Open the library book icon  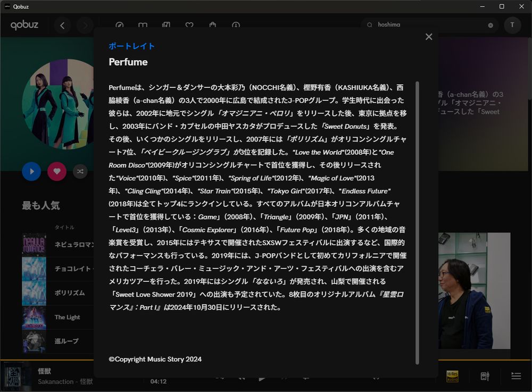[x=143, y=25]
